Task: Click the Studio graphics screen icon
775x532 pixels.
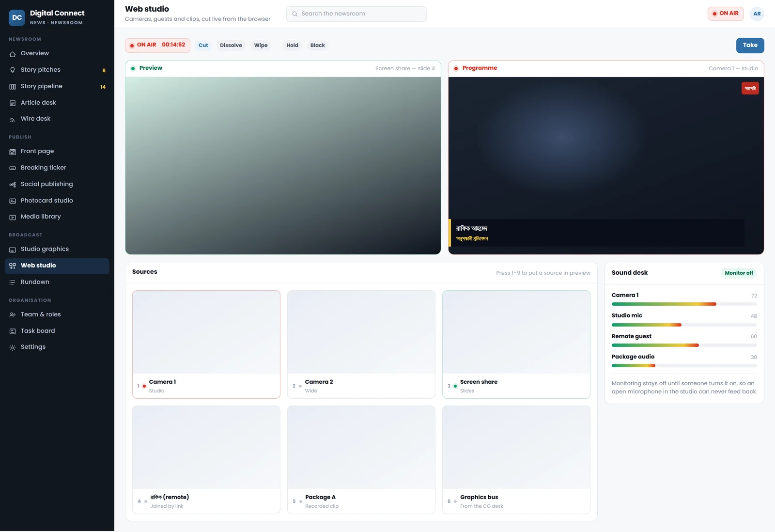Action: [13, 250]
